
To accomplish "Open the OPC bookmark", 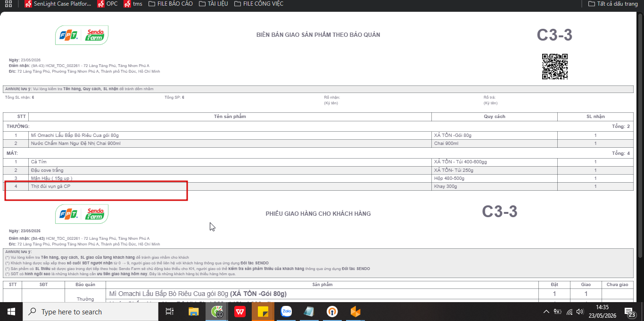I will pyautogui.click(x=107, y=4).
